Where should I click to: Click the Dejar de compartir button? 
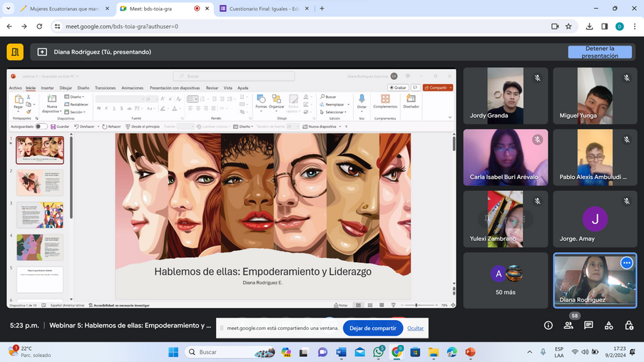click(373, 328)
